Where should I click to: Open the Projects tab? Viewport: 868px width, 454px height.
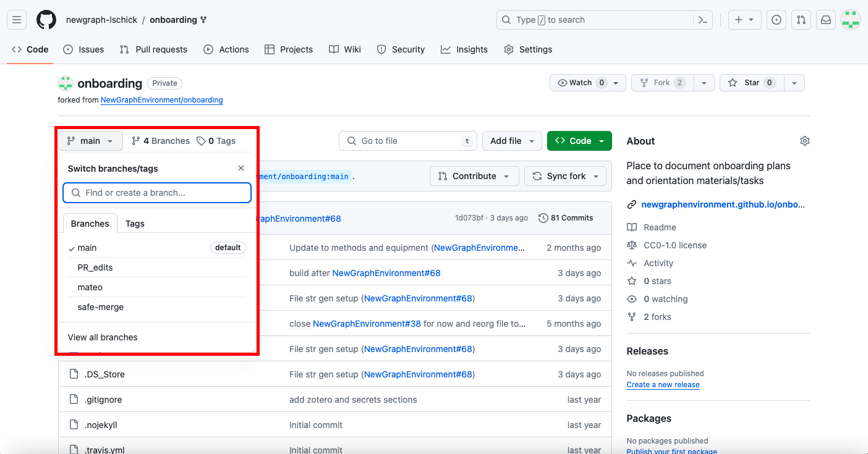[x=289, y=49]
